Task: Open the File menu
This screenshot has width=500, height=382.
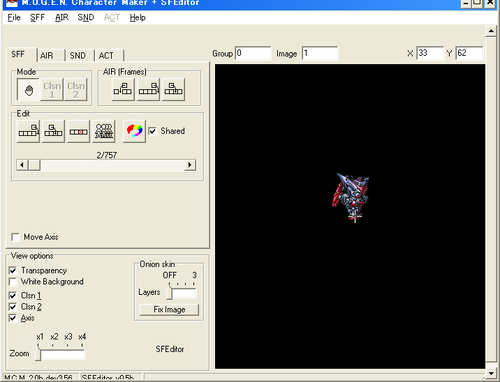Action: [14, 18]
